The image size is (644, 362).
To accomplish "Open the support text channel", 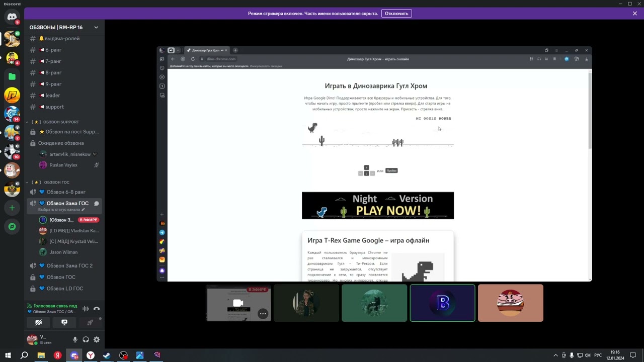I will tap(64, 107).
